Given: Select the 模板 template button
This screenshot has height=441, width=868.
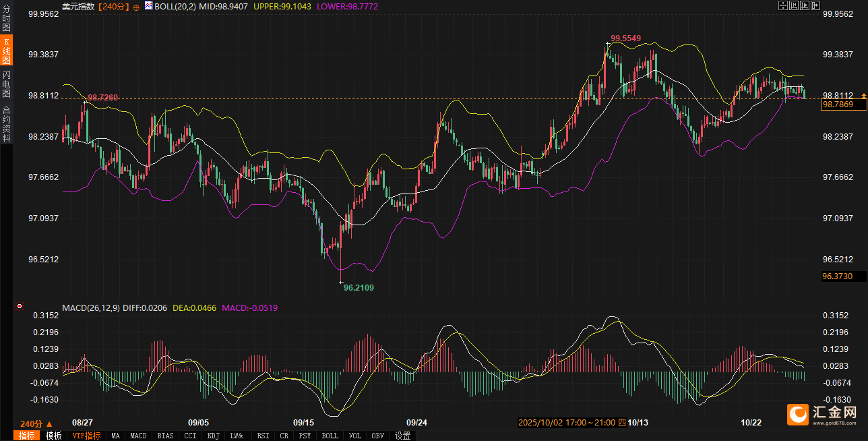Looking at the screenshot, I should point(53,436).
